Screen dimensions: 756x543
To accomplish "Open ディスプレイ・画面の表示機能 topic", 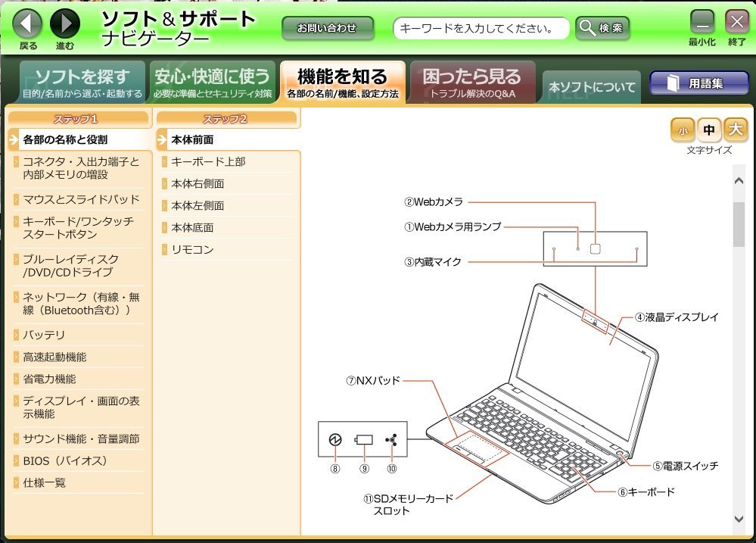I will [80, 407].
